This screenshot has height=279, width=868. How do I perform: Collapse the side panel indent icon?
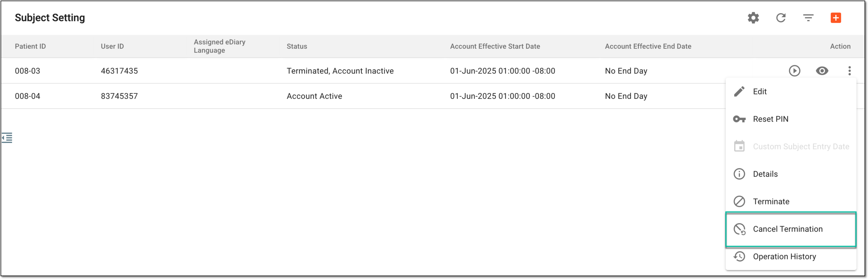pyautogui.click(x=7, y=138)
